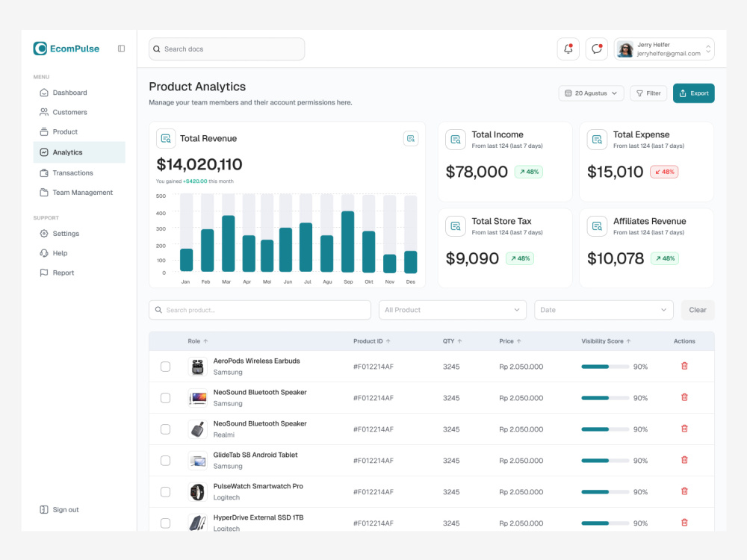Select the NeoSound Bluetooth Speaker Samsung checkbox
The height and width of the screenshot is (560, 747).
pyautogui.click(x=165, y=398)
